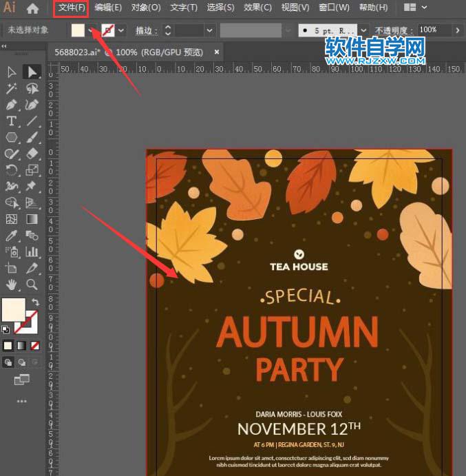Select the Artboard tool
The width and height of the screenshot is (466, 476).
[x=12, y=268]
